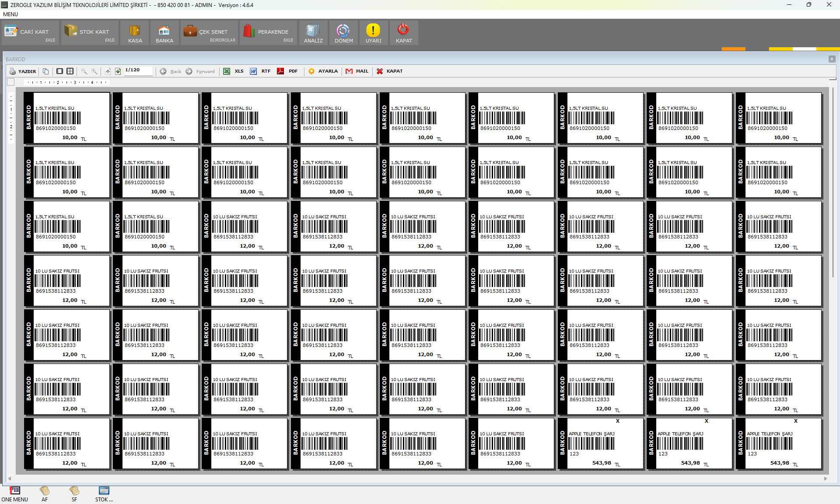This screenshot has width=840, height=504.
Task: Go to previous page with up arrow icon
Action: click(x=108, y=71)
